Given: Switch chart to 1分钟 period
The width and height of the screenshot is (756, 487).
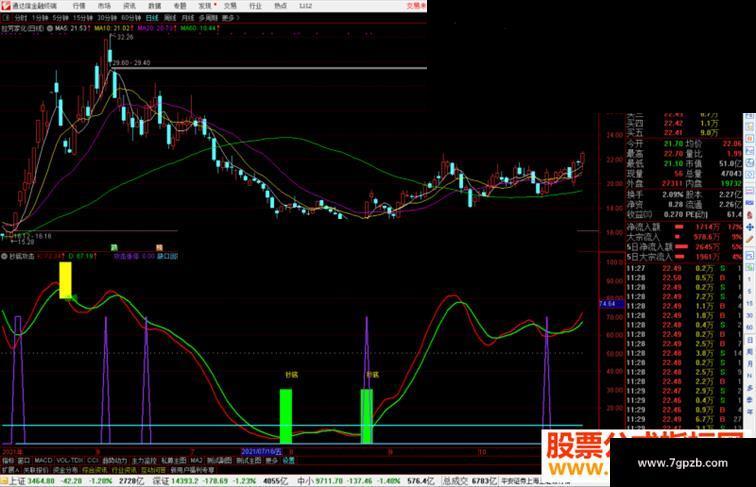Looking at the screenshot, I should (x=40, y=18).
